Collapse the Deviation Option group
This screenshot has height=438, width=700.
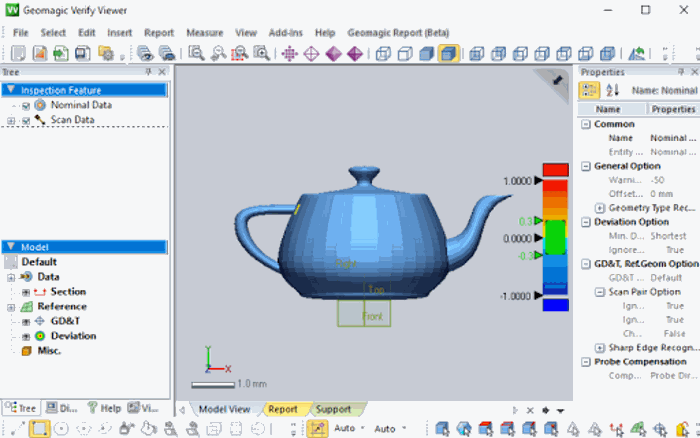pos(586,222)
